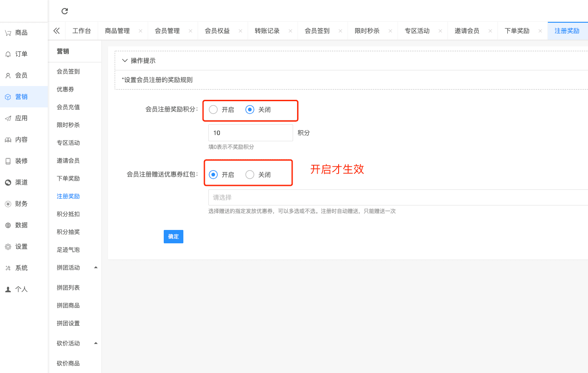Collapse sidebar with double-chevron icon
Screen dimensions: 588x373
57,31
